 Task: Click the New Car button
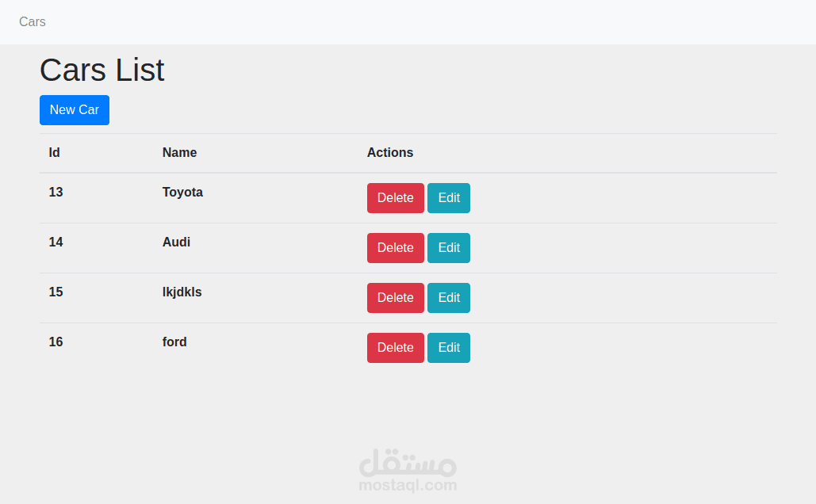coord(75,110)
